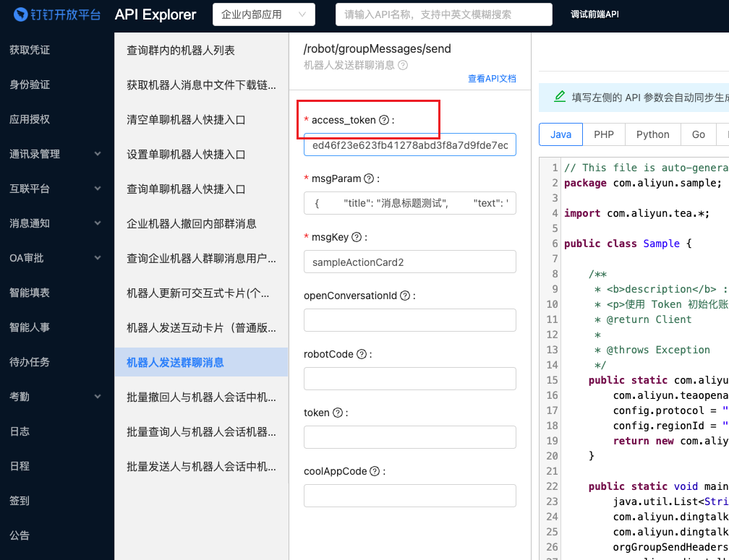Click help icon next to msgKey label
Screen dimensions: 729x560
point(356,237)
